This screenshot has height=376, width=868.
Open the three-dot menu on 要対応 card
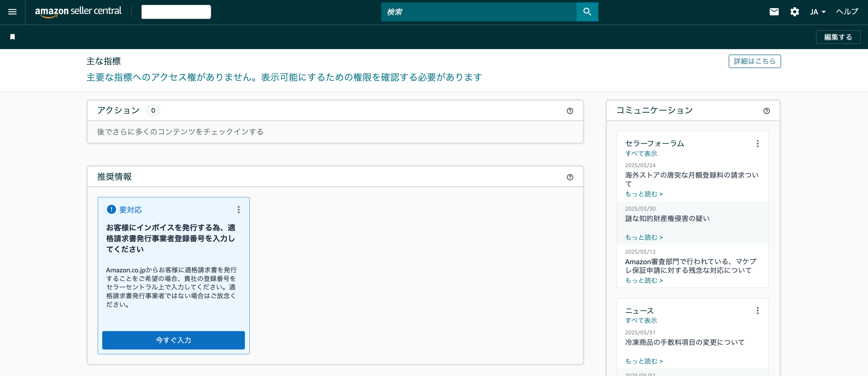pos(239,210)
